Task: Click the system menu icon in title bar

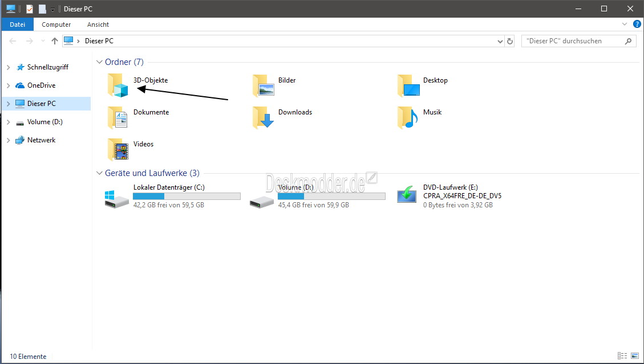Action: [x=11, y=9]
